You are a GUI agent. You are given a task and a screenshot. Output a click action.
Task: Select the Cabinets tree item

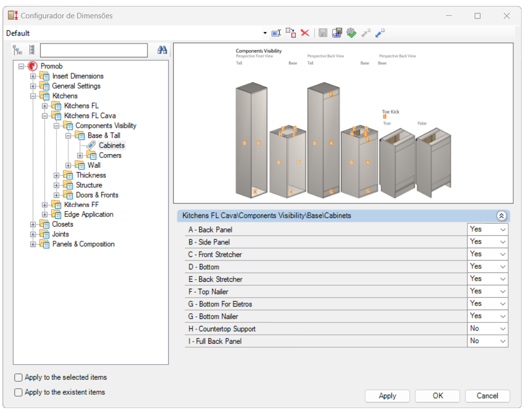(x=112, y=145)
